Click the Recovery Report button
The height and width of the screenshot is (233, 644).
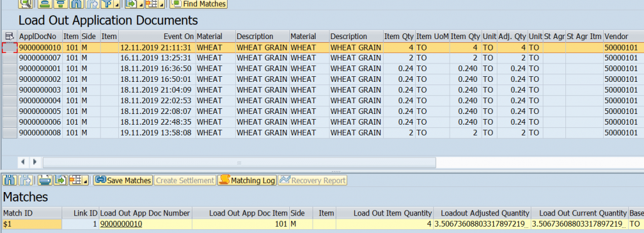pos(313,180)
